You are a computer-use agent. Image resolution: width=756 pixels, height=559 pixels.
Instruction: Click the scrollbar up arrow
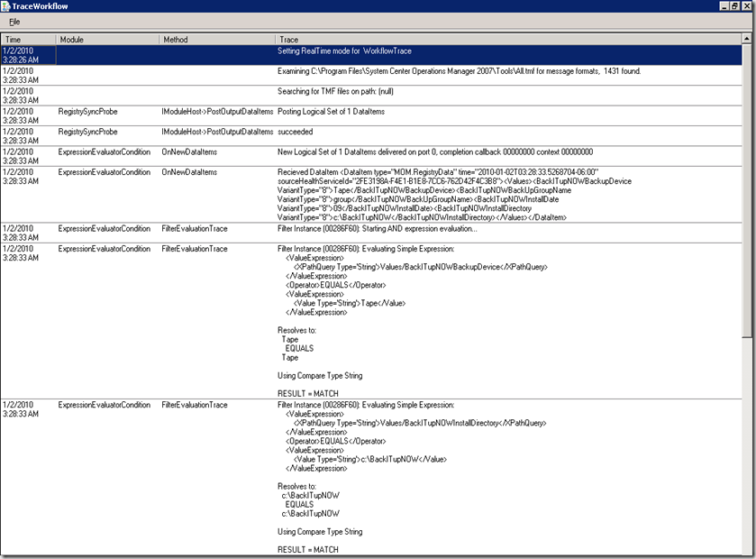pos(746,38)
